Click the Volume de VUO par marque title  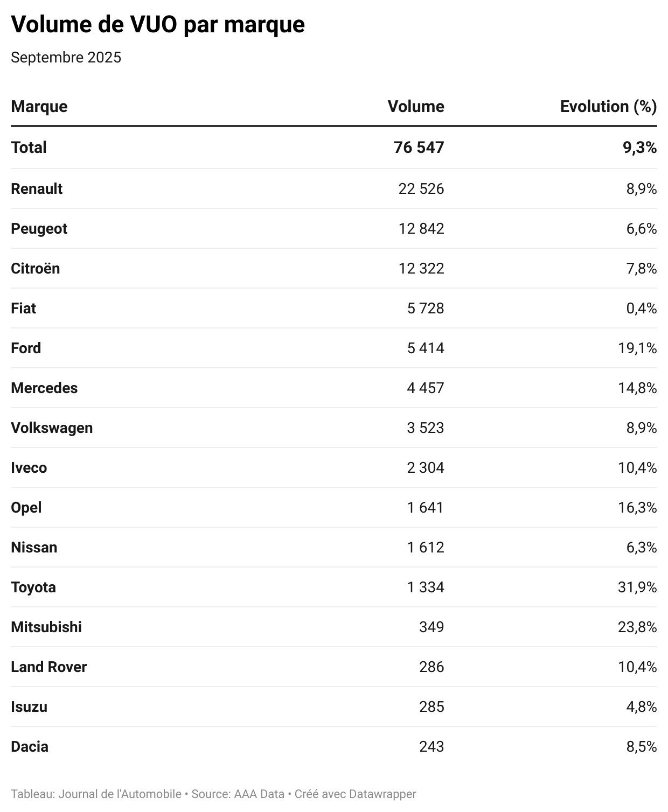coord(158,25)
